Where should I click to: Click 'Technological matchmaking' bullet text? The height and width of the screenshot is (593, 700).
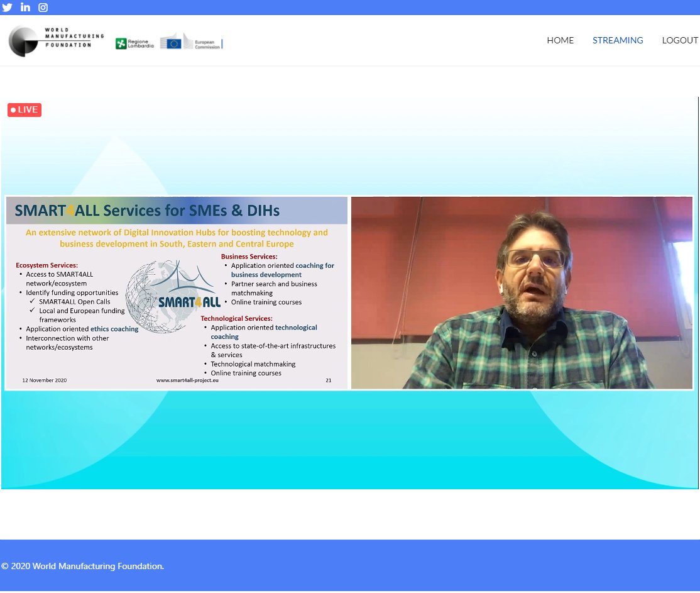[253, 364]
